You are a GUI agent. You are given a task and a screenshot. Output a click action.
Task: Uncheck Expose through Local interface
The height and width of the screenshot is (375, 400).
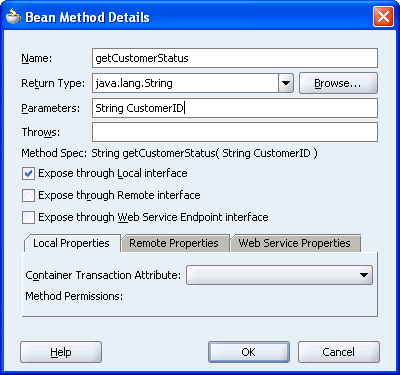tap(28, 174)
